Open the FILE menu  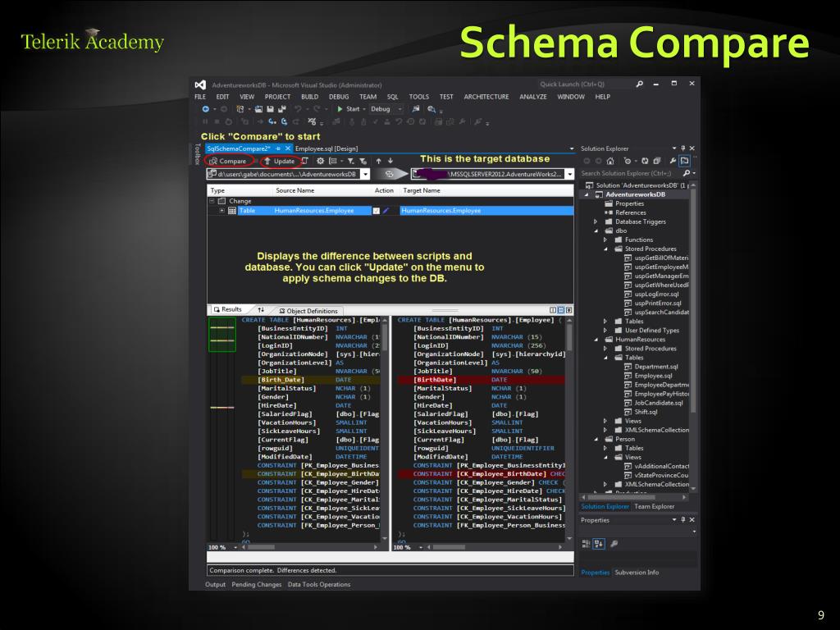(x=200, y=97)
